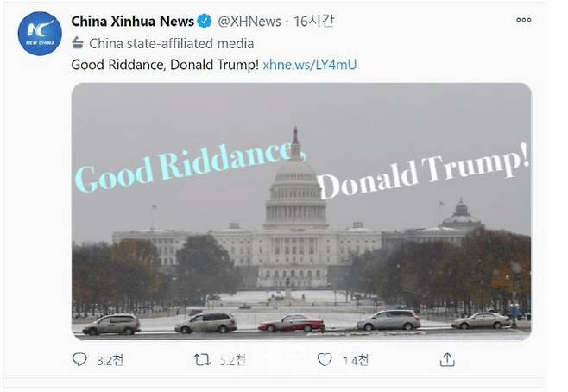
Task: Click the state-affiliated media podium icon
Action: click(x=79, y=43)
